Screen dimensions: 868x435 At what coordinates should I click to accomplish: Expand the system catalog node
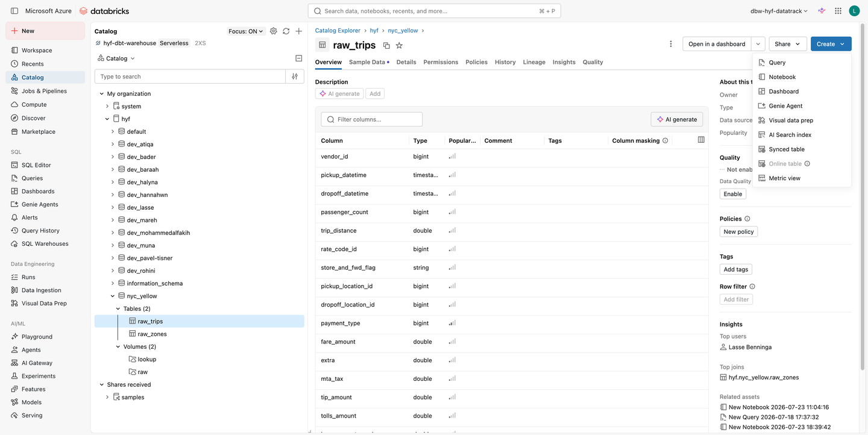(x=107, y=107)
